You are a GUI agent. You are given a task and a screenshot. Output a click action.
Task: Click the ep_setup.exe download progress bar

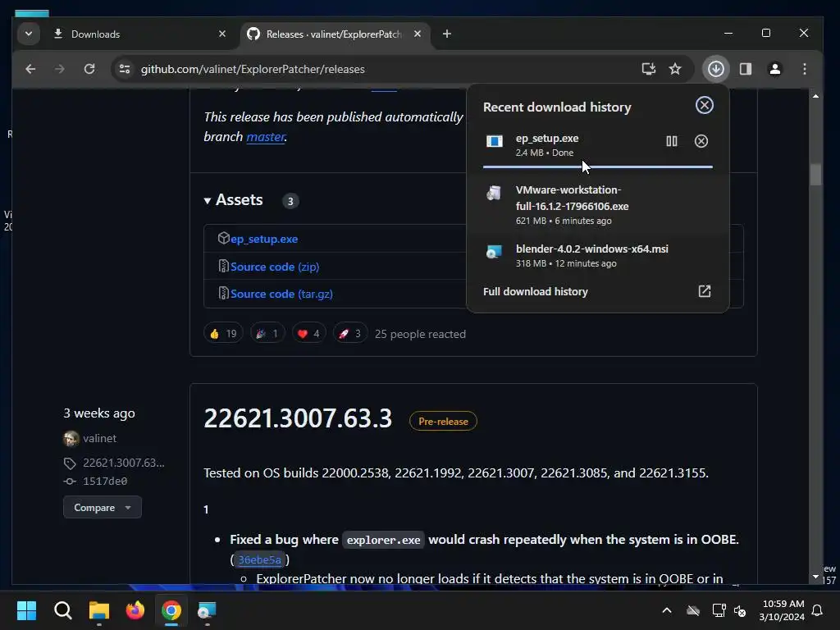597,167
